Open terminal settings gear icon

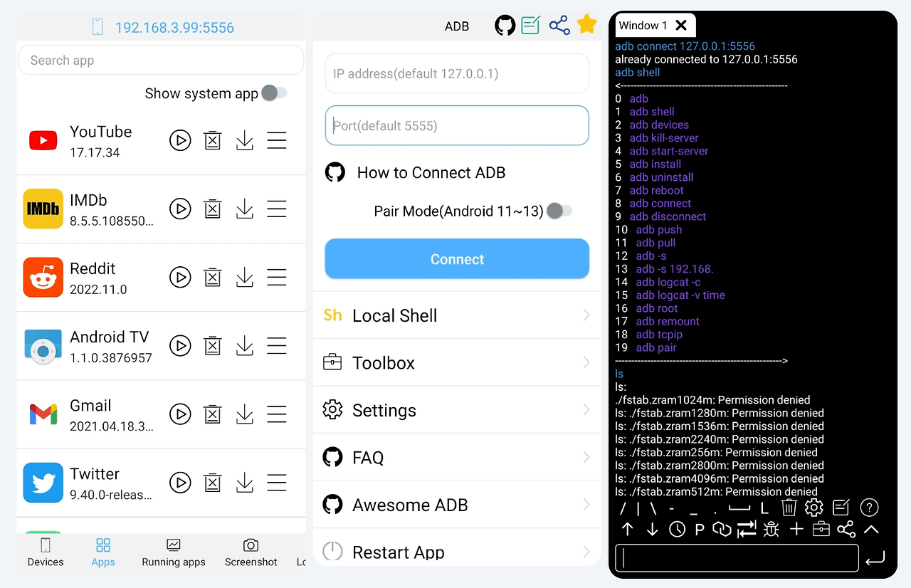tap(814, 508)
